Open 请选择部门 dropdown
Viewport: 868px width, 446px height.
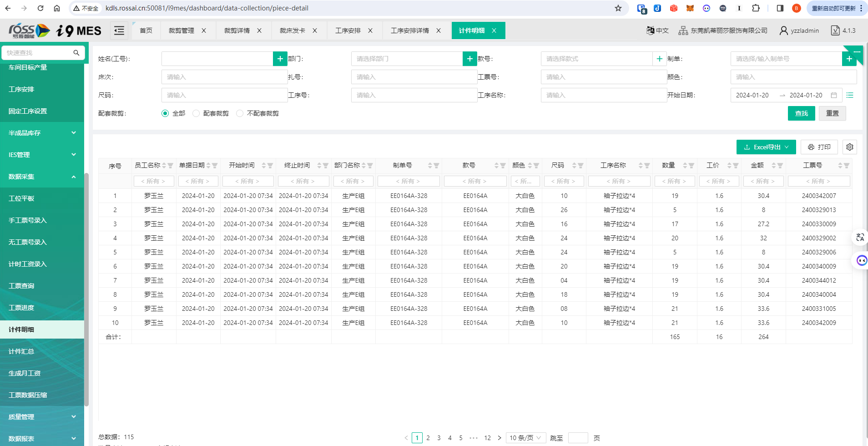(x=407, y=59)
